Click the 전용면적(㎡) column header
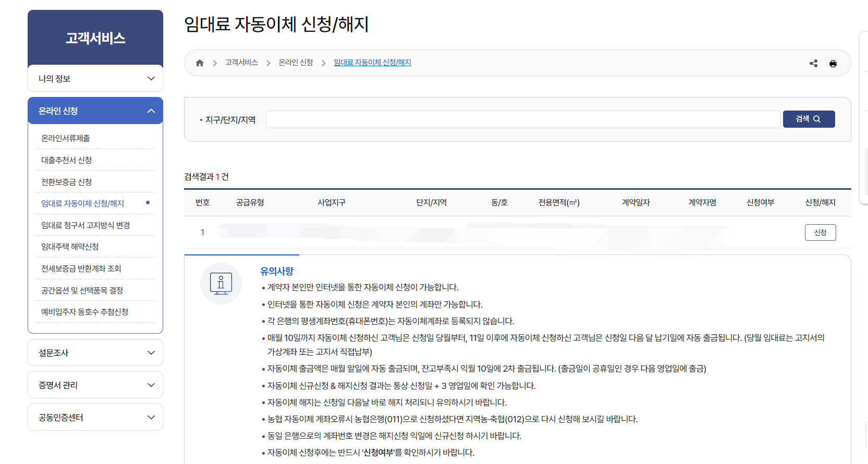868x464 pixels. pyautogui.click(x=559, y=202)
